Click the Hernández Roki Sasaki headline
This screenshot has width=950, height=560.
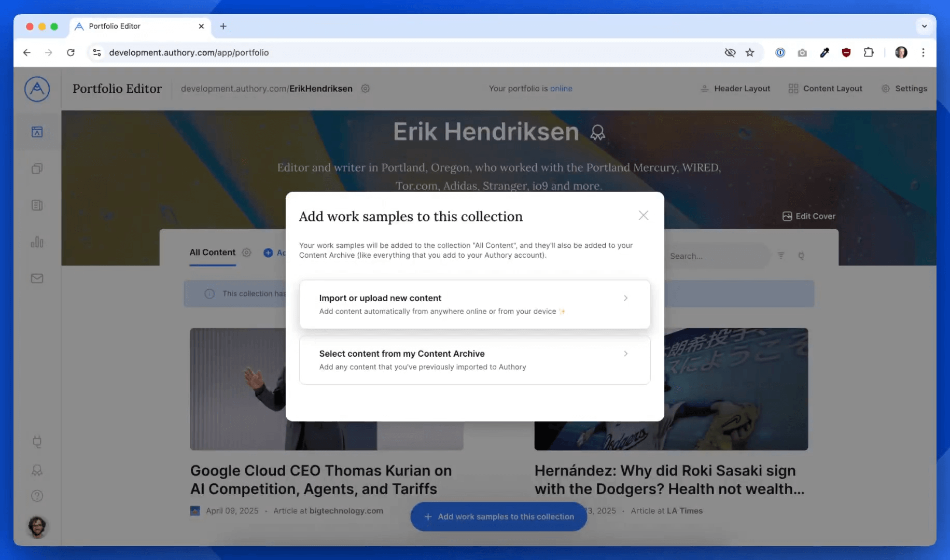click(669, 480)
